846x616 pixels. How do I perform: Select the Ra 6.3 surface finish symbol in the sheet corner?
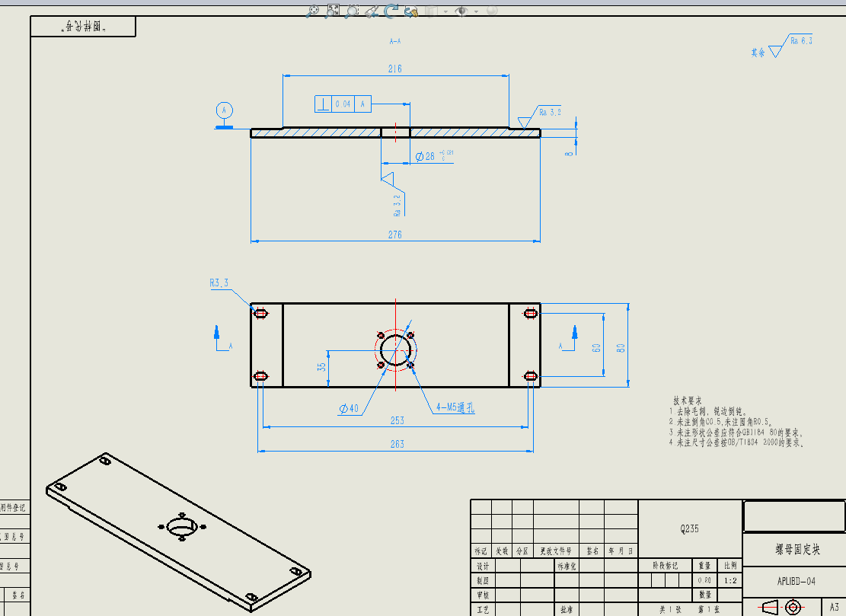(791, 46)
